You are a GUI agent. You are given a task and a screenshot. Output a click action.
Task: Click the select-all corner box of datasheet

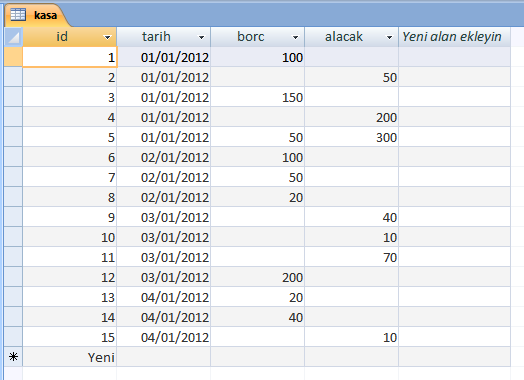(x=13, y=37)
